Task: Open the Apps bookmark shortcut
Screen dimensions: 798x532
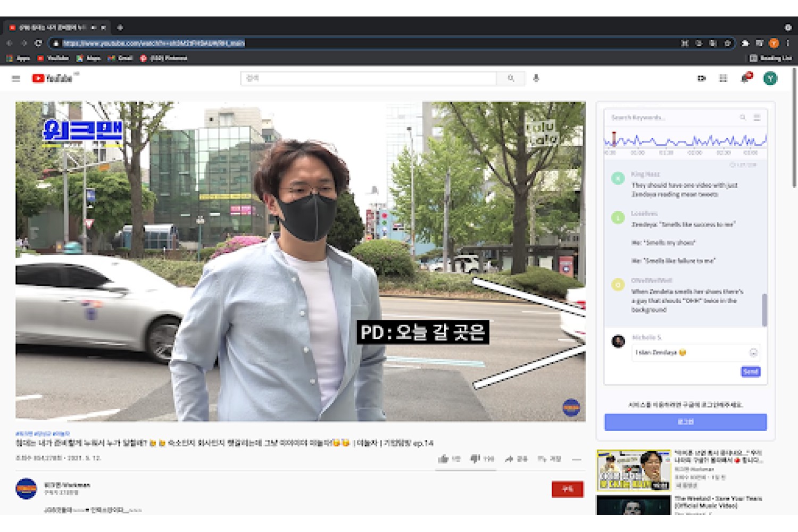Action: (x=18, y=58)
